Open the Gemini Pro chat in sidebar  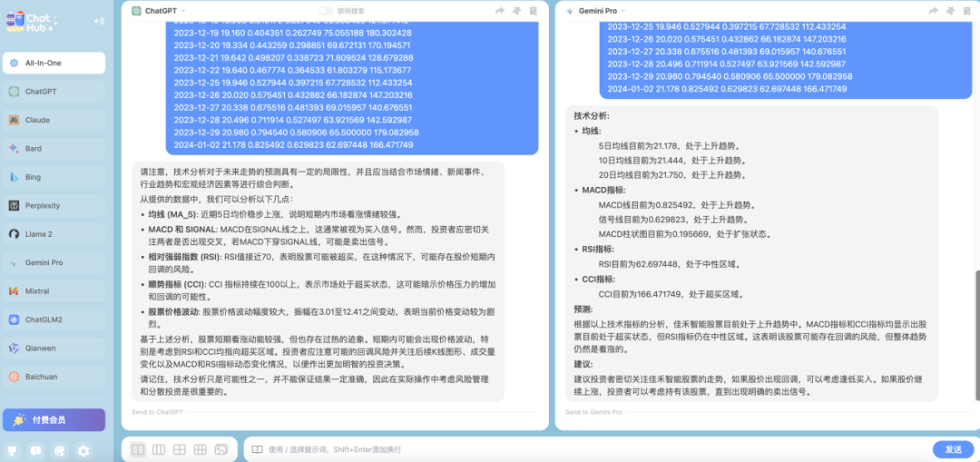point(54,262)
